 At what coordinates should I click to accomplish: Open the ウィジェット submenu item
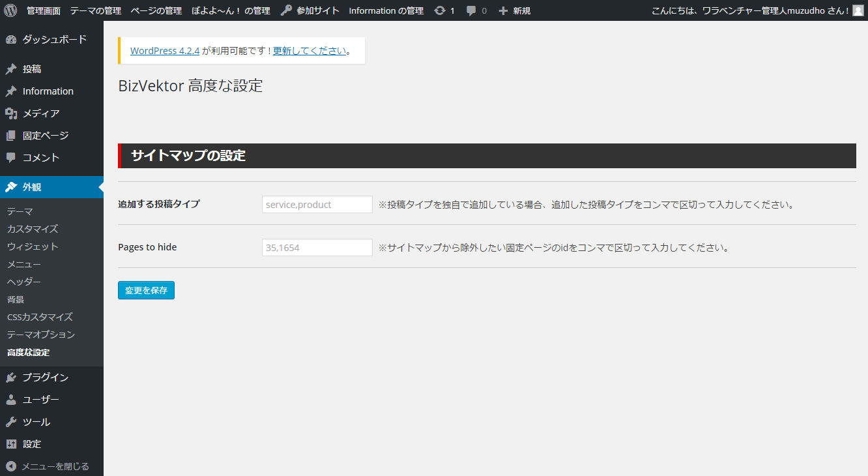point(33,246)
